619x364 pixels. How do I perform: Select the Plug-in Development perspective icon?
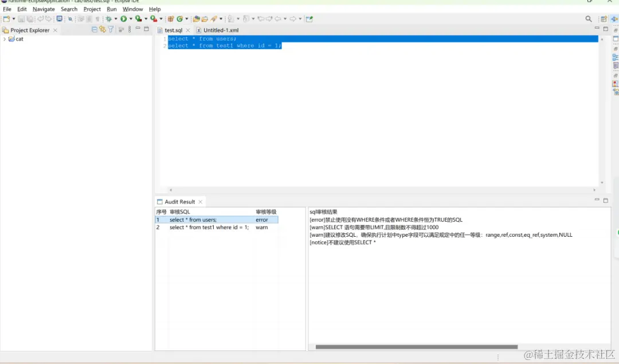[614, 18]
